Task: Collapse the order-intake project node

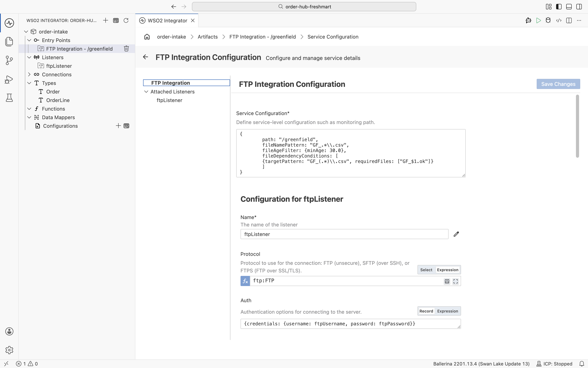Action: (x=26, y=32)
